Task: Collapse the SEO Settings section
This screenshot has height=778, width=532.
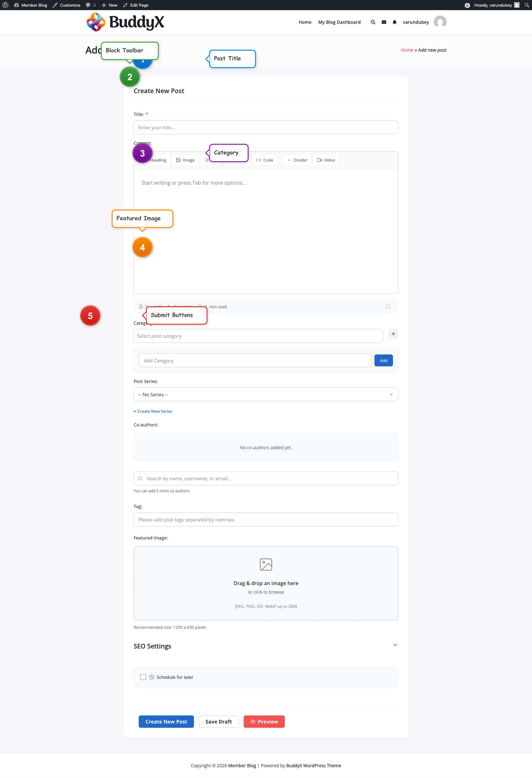Action: [395, 645]
